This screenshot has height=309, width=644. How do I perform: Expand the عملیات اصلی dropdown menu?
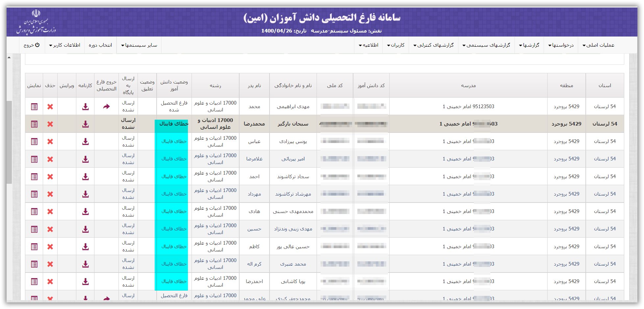point(598,45)
